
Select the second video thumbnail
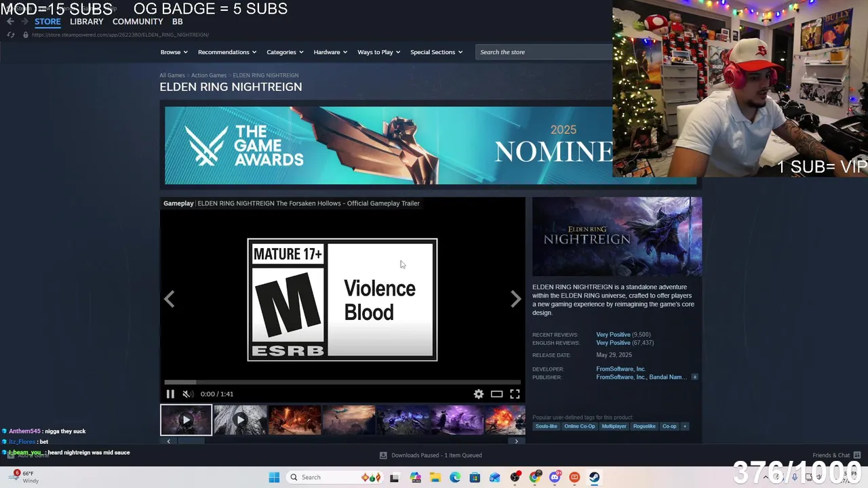click(x=240, y=420)
